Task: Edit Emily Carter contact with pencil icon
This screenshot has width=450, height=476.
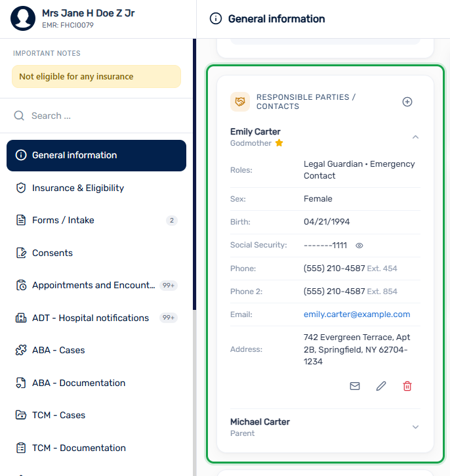Action: (381, 386)
